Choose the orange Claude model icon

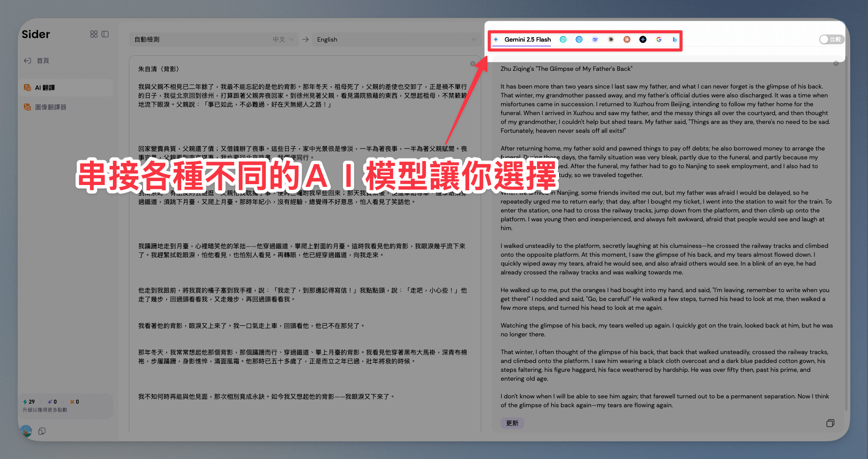click(x=627, y=39)
